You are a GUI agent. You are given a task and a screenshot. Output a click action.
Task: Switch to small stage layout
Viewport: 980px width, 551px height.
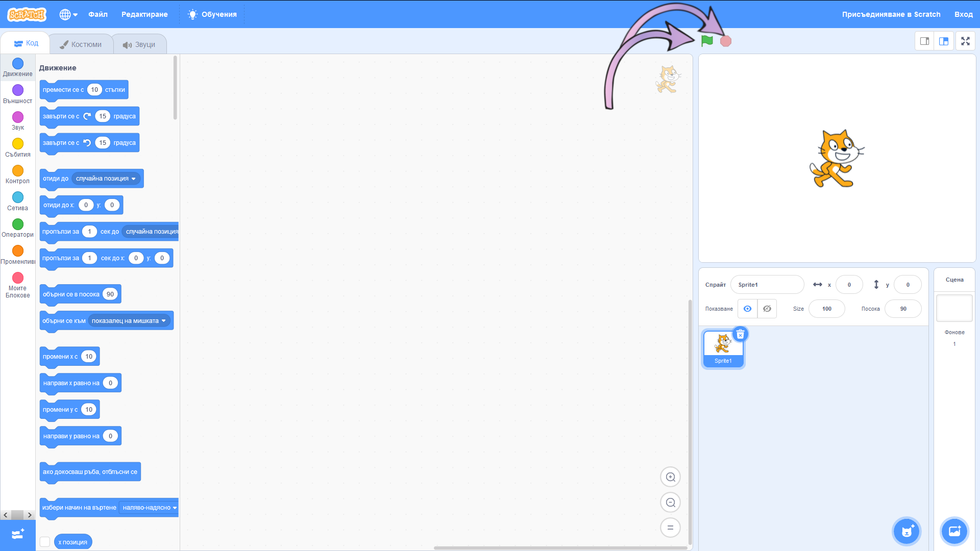(x=924, y=41)
